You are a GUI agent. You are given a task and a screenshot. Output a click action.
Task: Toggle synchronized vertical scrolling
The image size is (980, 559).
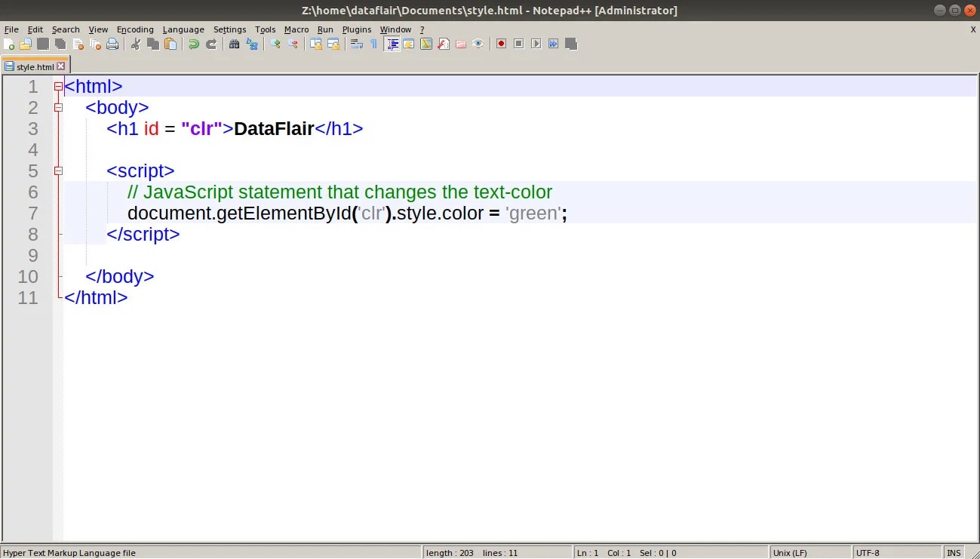pos(316,44)
